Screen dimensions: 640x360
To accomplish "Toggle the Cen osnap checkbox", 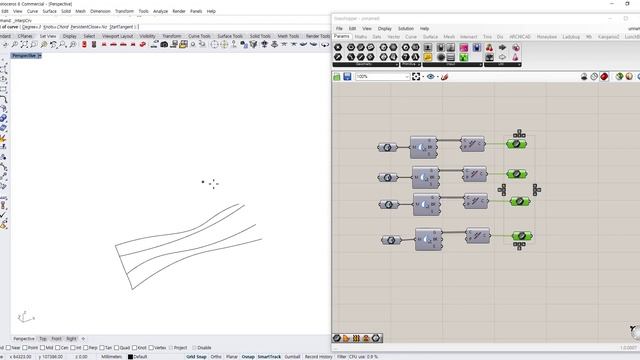I will (x=58, y=348).
